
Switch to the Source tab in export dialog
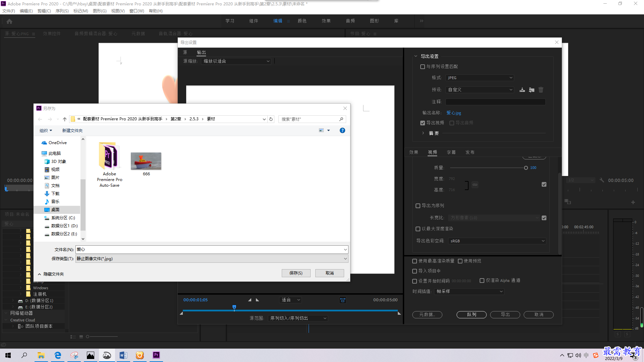(185, 53)
